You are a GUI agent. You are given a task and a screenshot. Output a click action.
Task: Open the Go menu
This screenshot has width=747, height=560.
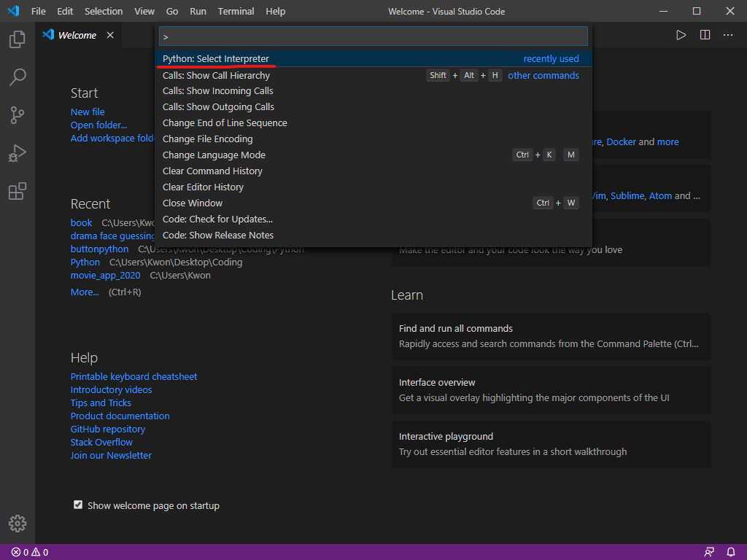click(172, 11)
